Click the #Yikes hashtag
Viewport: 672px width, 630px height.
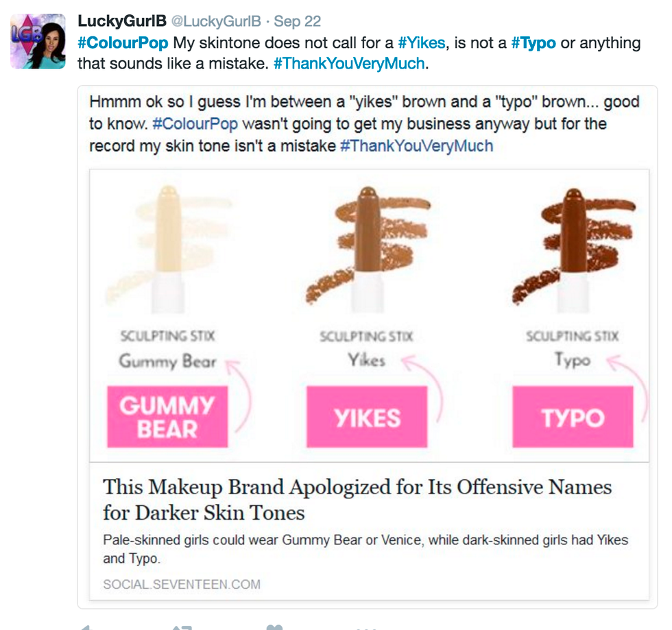[x=422, y=43]
